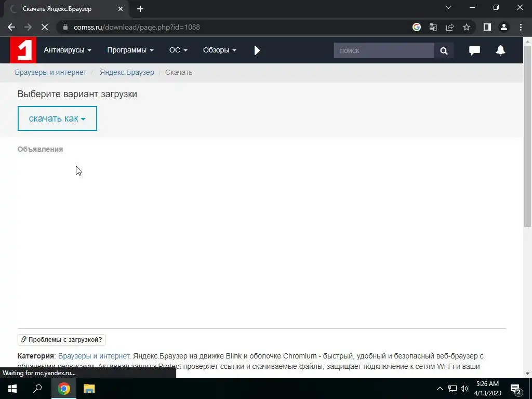Stop loading the page
Image resolution: width=532 pixels, height=399 pixels.
pyautogui.click(x=45, y=27)
